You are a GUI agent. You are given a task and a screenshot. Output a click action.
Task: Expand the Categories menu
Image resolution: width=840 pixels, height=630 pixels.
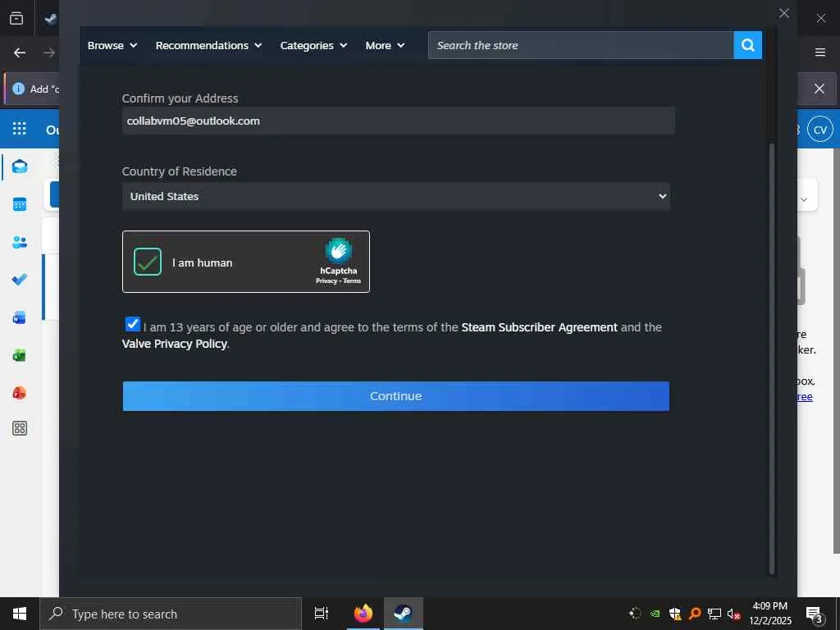click(313, 46)
